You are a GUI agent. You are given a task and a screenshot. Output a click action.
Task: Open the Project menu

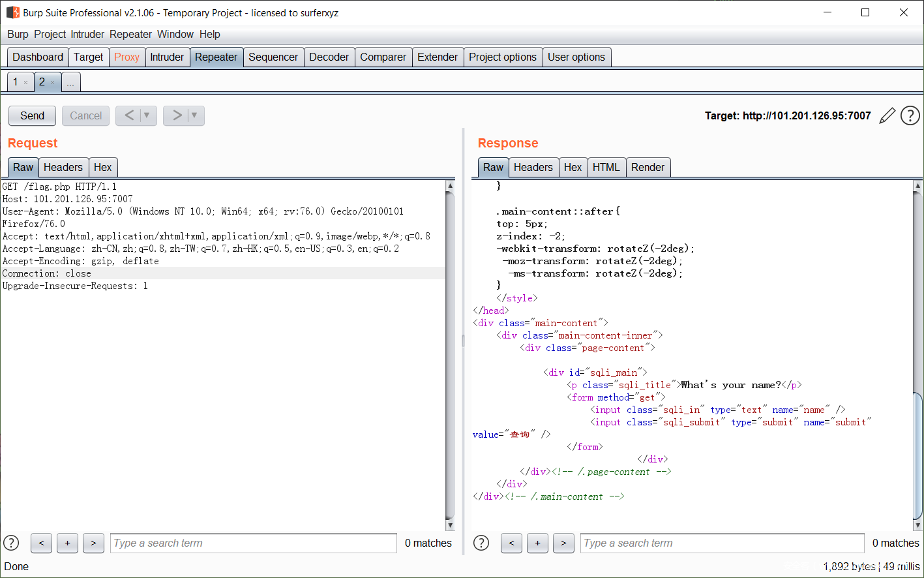pyautogui.click(x=50, y=34)
